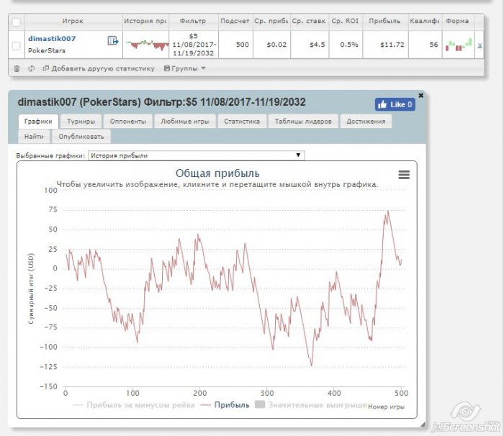Click the 500 count cell
This screenshot has height=436, width=504.
235,45
